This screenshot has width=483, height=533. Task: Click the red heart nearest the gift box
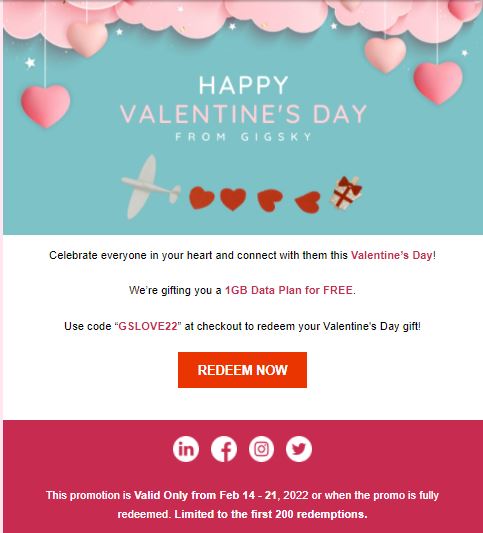point(309,202)
